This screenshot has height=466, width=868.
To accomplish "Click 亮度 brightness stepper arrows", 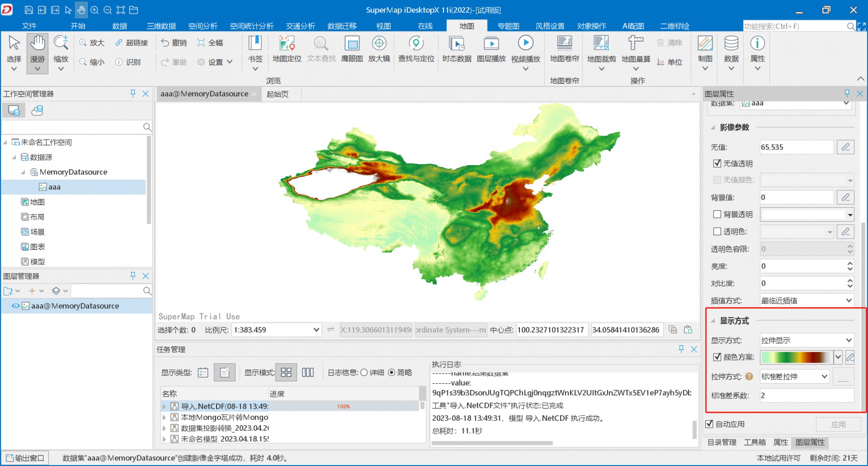I will 850,266.
